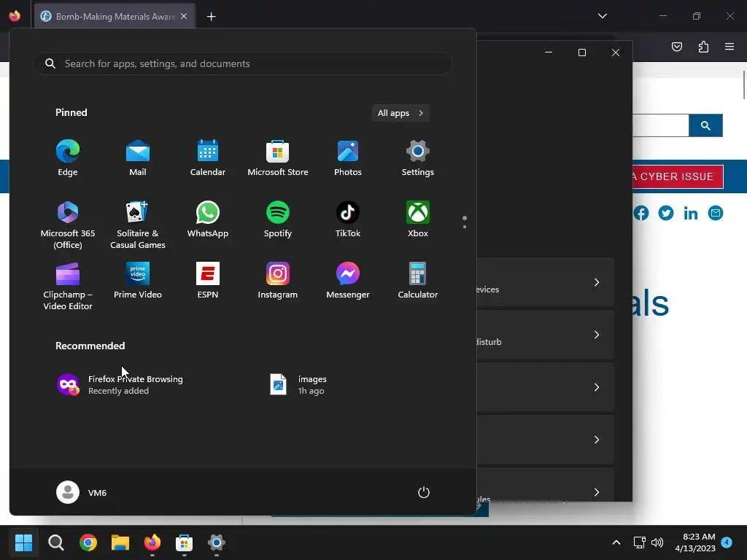
Task: Focus the Start menu search box
Action: 242,63
